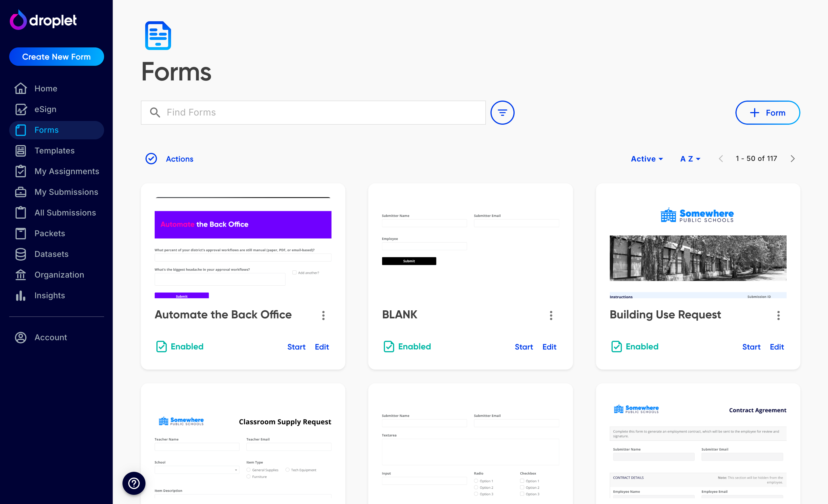Image resolution: width=828 pixels, height=504 pixels.
Task: Select Templates in the sidebar
Action: click(56, 151)
